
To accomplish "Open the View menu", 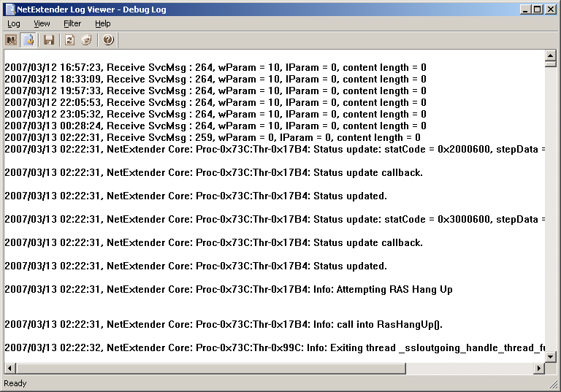I will (x=42, y=23).
